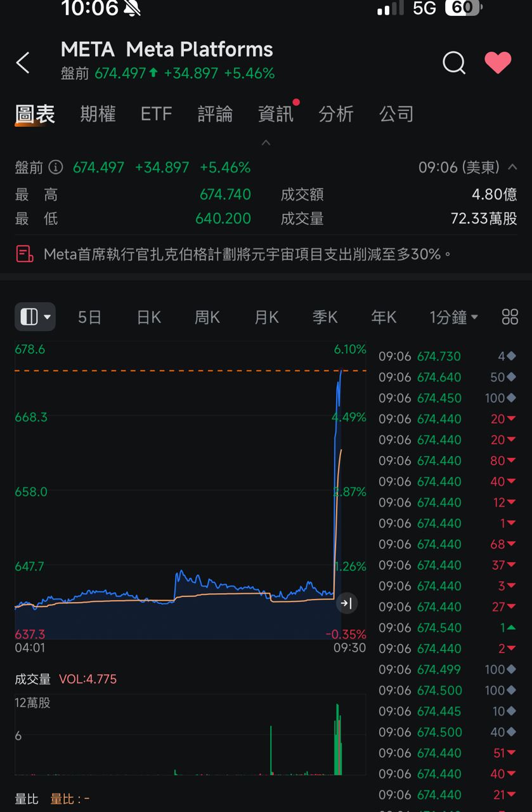
Task: Toggle the favorite heart icon
Action: [x=498, y=63]
